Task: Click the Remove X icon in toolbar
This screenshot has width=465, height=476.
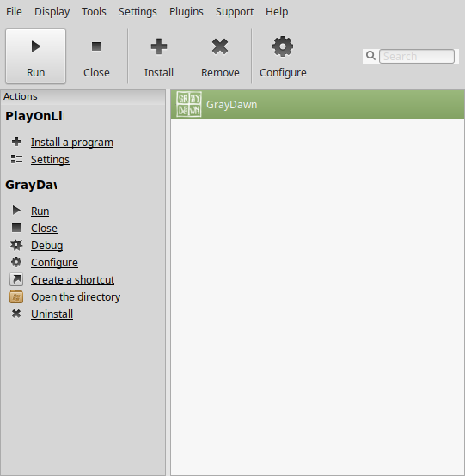Action: [x=220, y=46]
